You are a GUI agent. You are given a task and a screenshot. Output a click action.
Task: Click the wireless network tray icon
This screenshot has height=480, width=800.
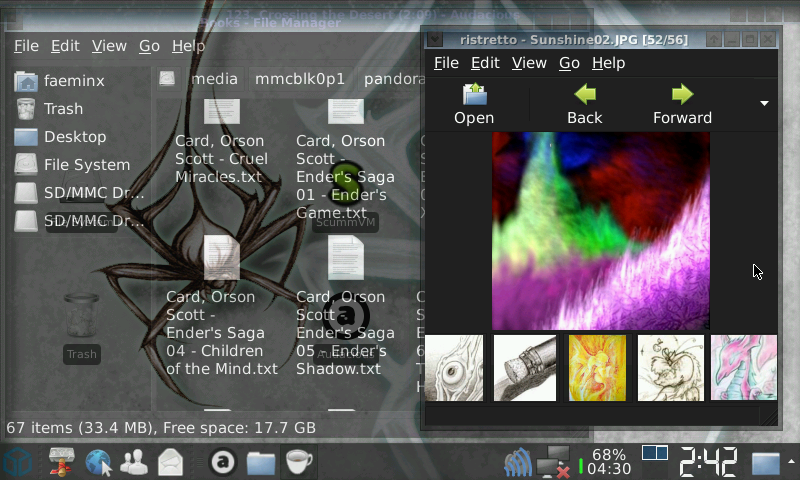coord(518,463)
